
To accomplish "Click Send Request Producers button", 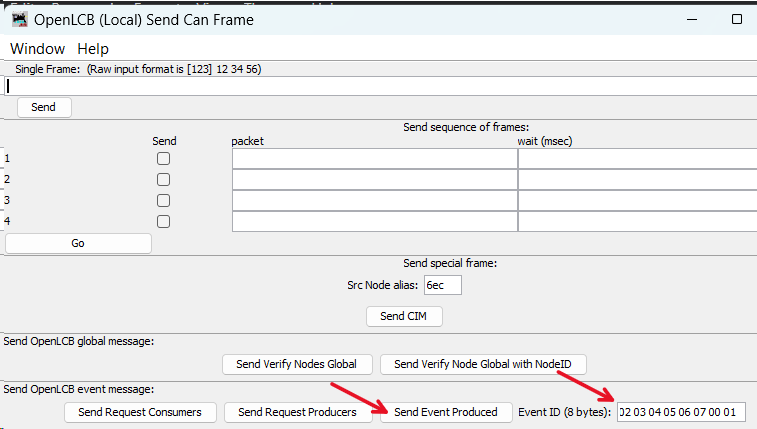I will pyautogui.click(x=297, y=412).
